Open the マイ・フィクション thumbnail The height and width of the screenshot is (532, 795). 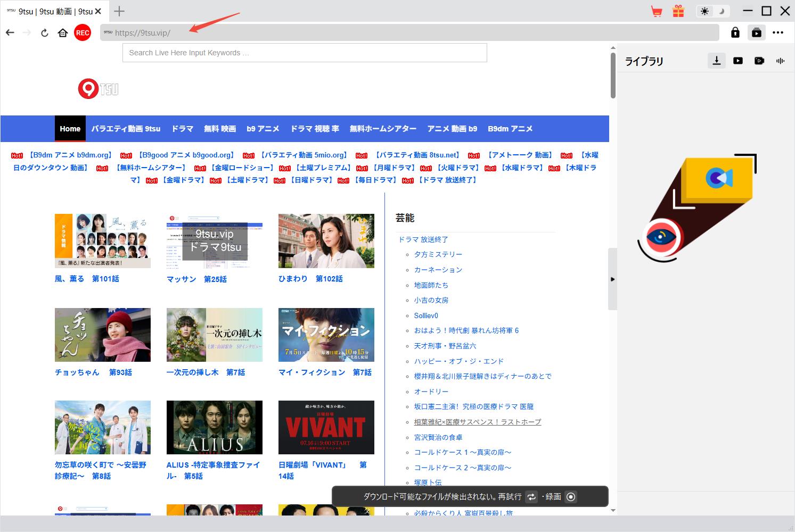point(326,335)
